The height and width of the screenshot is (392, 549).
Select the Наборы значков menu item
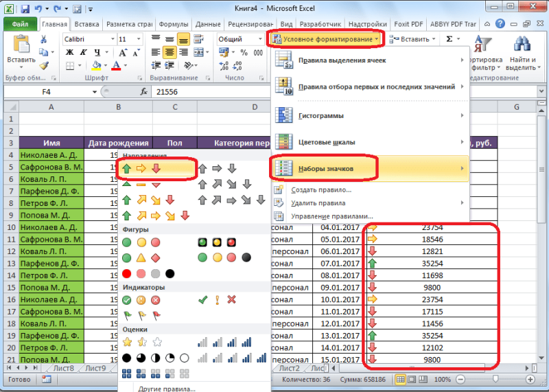[370, 168]
